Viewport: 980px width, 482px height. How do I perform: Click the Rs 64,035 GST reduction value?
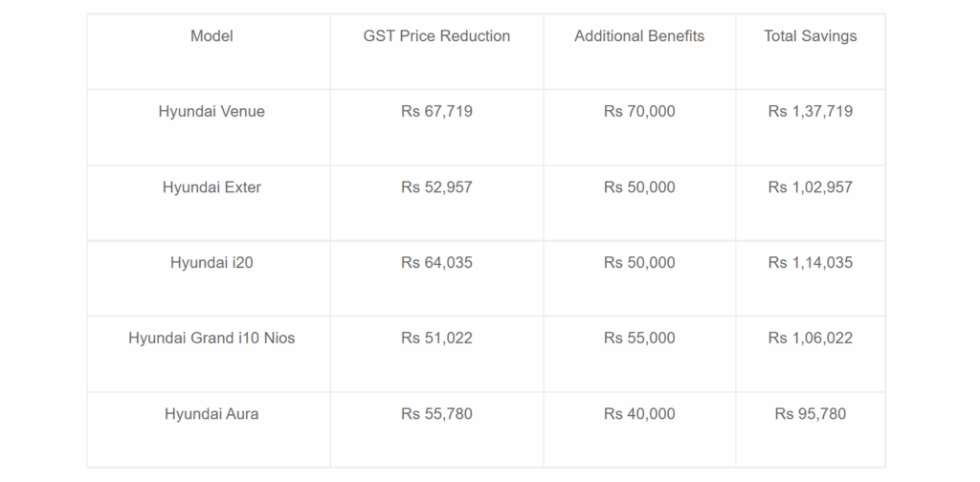(x=436, y=263)
